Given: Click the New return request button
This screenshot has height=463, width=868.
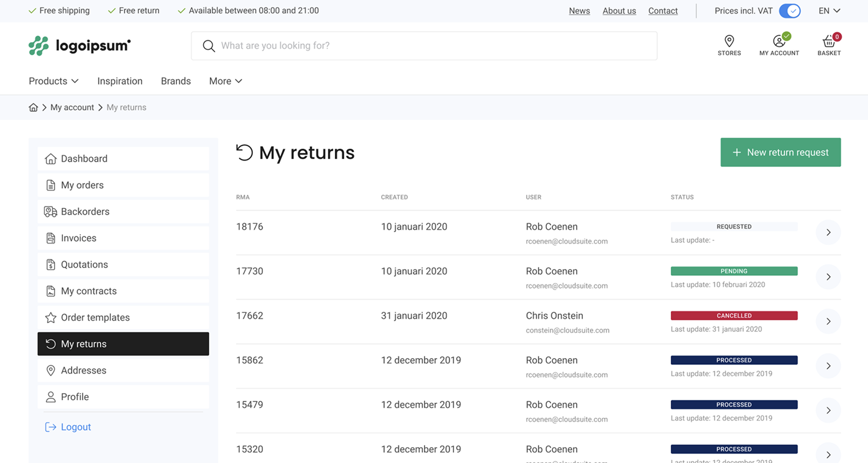Looking at the screenshot, I should click(x=780, y=152).
